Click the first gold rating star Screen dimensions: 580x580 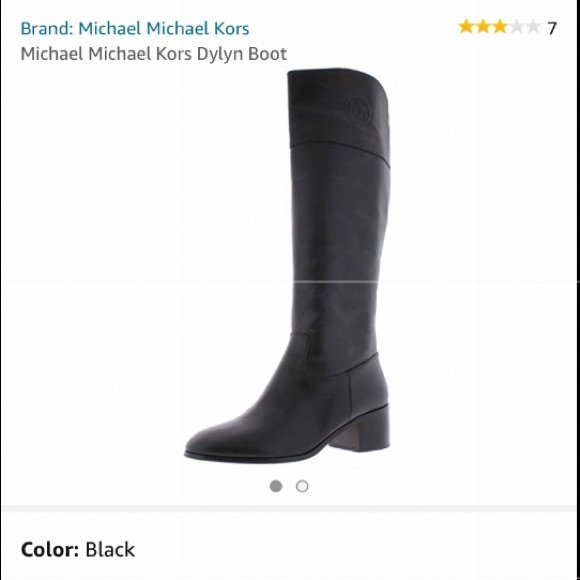466,27
